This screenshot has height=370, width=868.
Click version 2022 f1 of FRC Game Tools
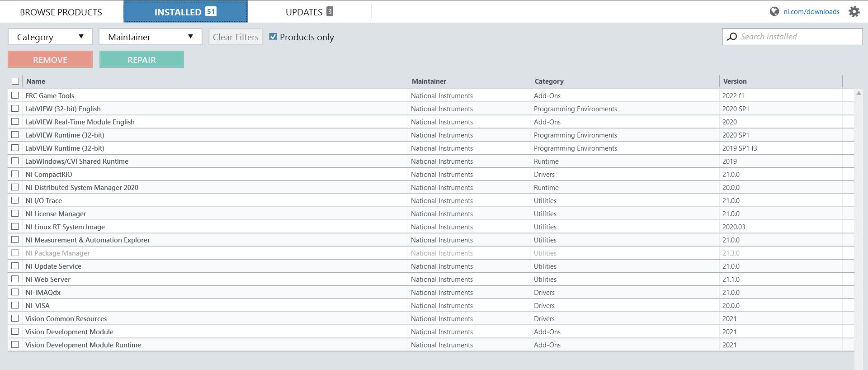tap(733, 96)
